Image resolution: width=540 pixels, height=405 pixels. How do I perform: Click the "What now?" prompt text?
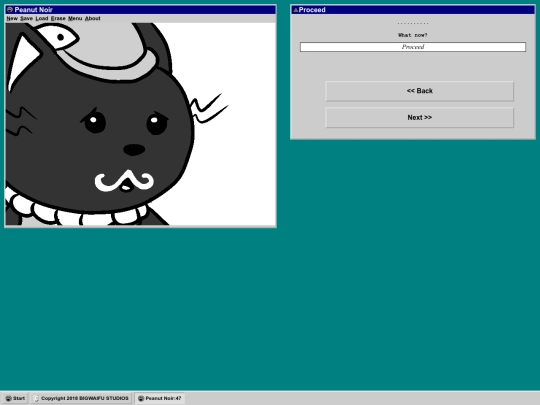click(413, 35)
